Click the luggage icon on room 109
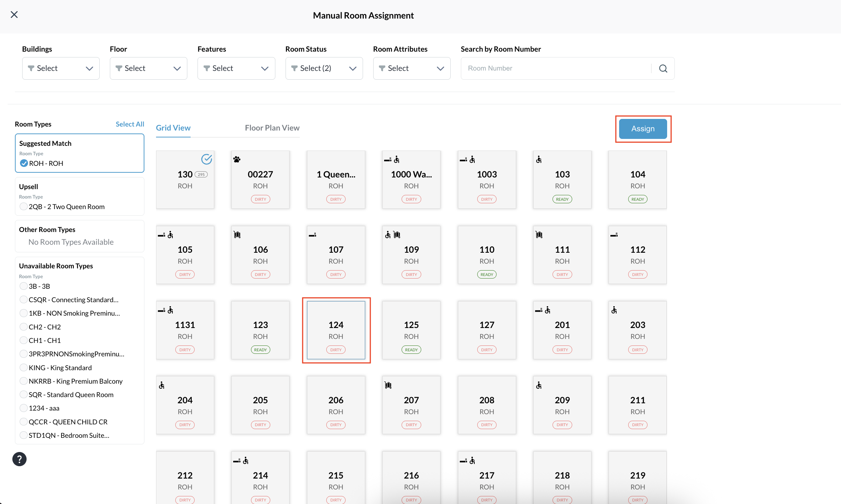The height and width of the screenshot is (504, 841). coord(397,235)
